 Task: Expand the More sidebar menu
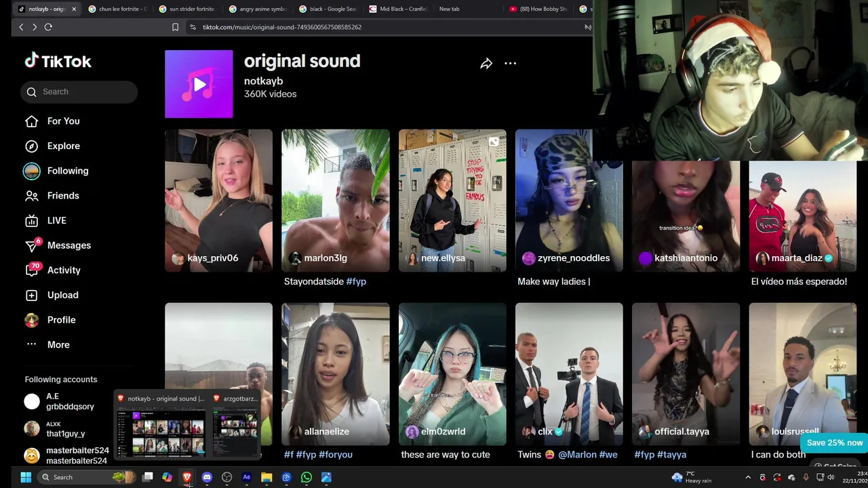click(58, 344)
